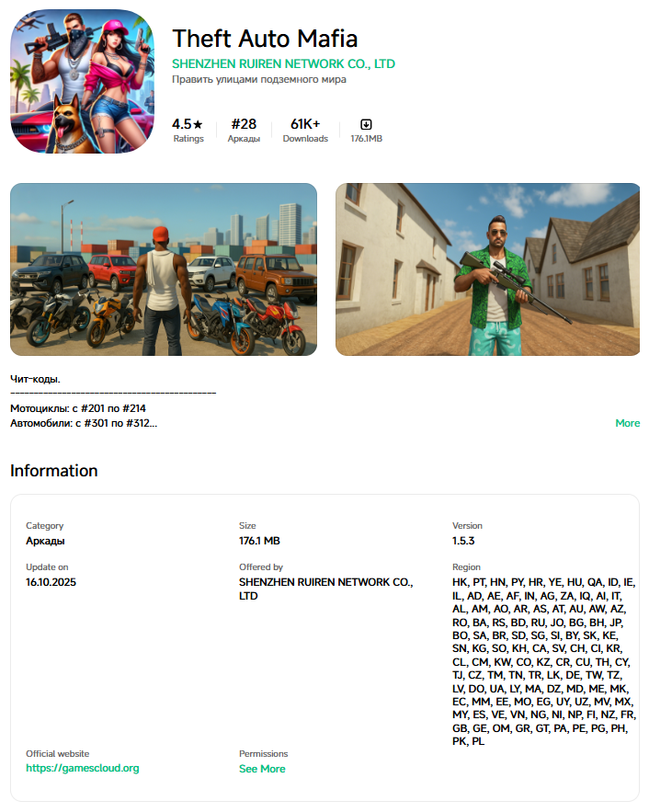The width and height of the screenshot is (649, 812).
Task: Click the 4.5 star rating
Action: [x=188, y=124]
